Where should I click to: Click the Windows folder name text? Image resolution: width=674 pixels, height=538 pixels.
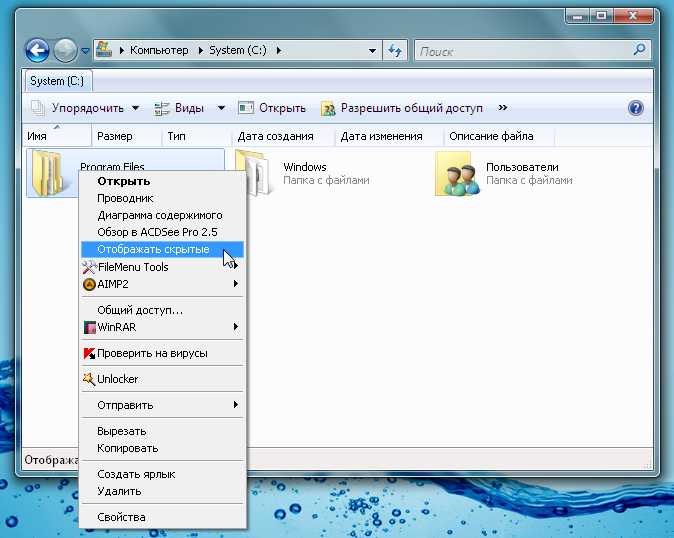coord(305,167)
